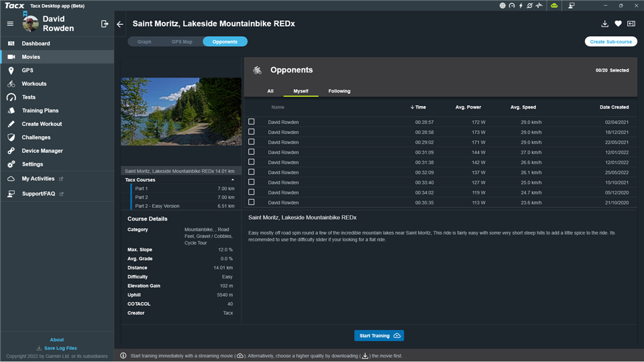Image resolution: width=644 pixels, height=362 pixels.
Task: Open Workouts via the cyclist icon
Action: [11, 84]
